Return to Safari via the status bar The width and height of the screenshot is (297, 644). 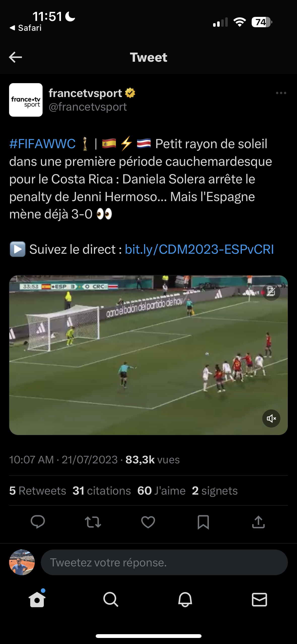pyautogui.click(x=25, y=28)
